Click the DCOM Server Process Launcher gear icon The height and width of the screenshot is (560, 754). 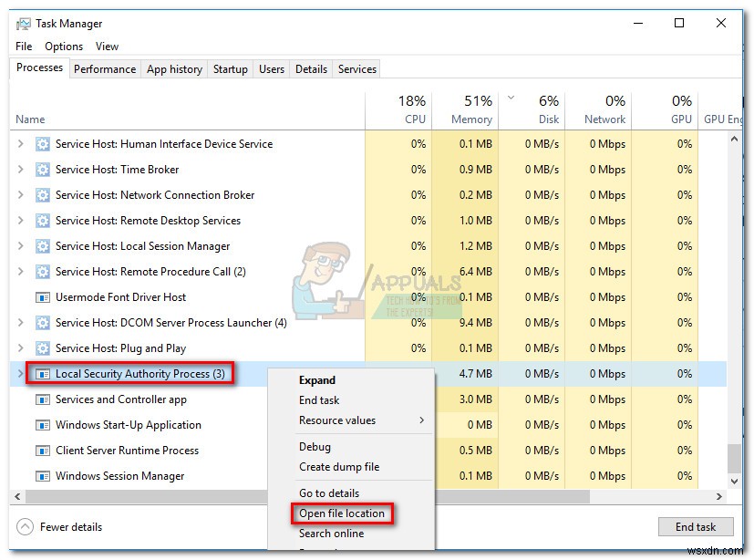click(x=43, y=322)
